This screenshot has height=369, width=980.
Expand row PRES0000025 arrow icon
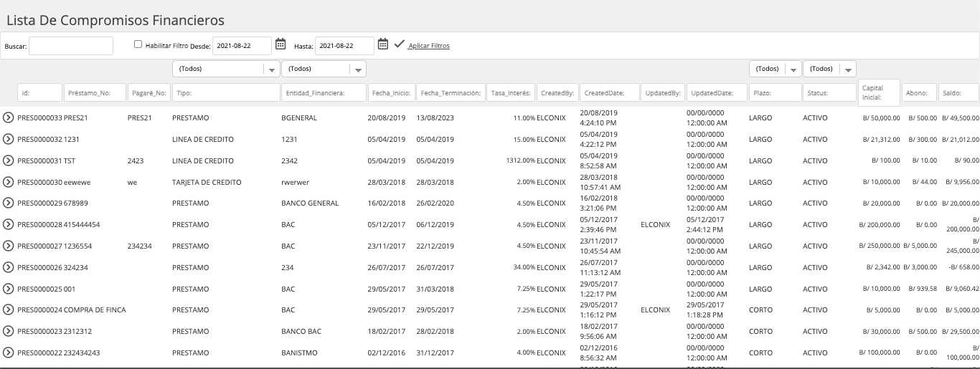(9, 289)
